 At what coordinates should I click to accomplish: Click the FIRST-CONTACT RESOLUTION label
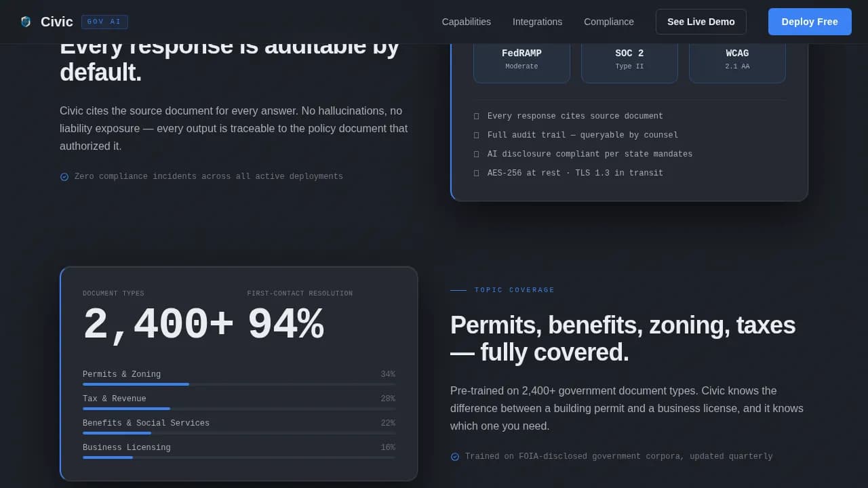point(300,293)
